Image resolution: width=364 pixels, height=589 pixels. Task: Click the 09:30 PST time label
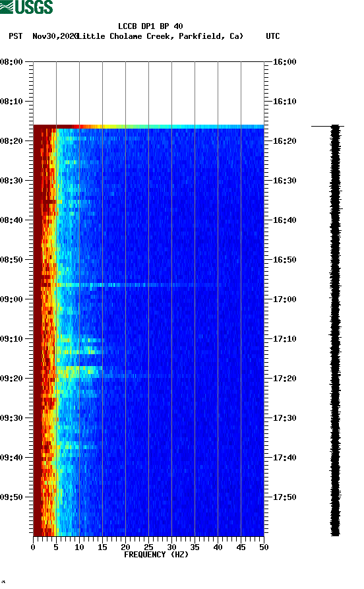point(11,418)
